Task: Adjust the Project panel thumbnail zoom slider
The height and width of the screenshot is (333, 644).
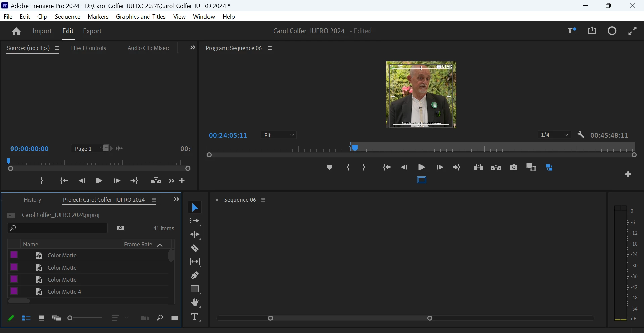Action: coord(85,318)
